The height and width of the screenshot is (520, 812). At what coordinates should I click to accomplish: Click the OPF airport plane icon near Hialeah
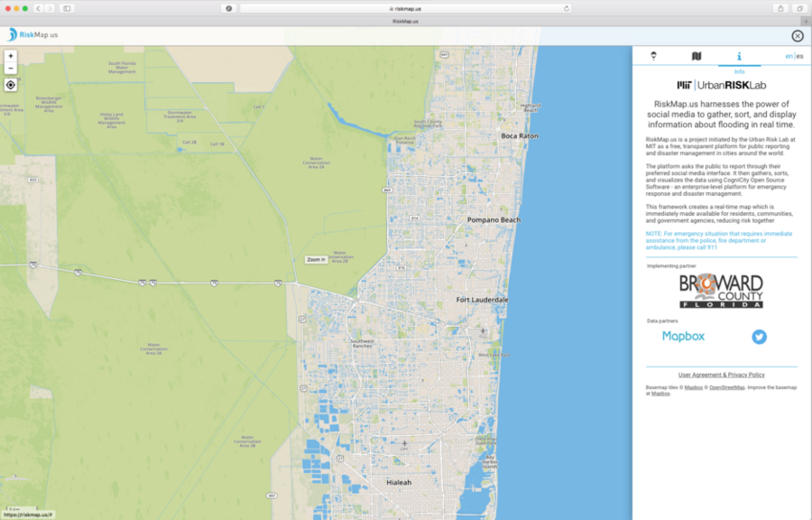(404, 443)
